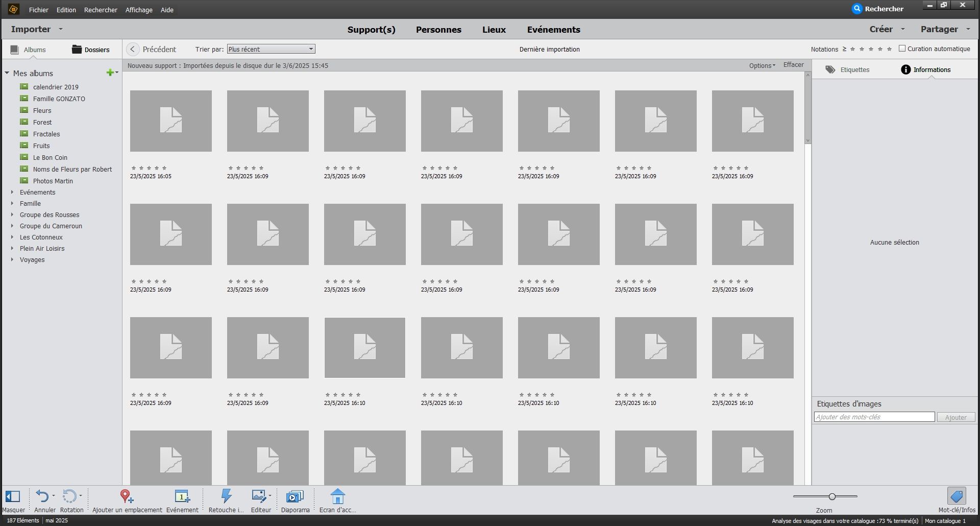The height and width of the screenshot is (526, 980).
Task: Adjust the Zoom slider
Action: coord(832,496)
